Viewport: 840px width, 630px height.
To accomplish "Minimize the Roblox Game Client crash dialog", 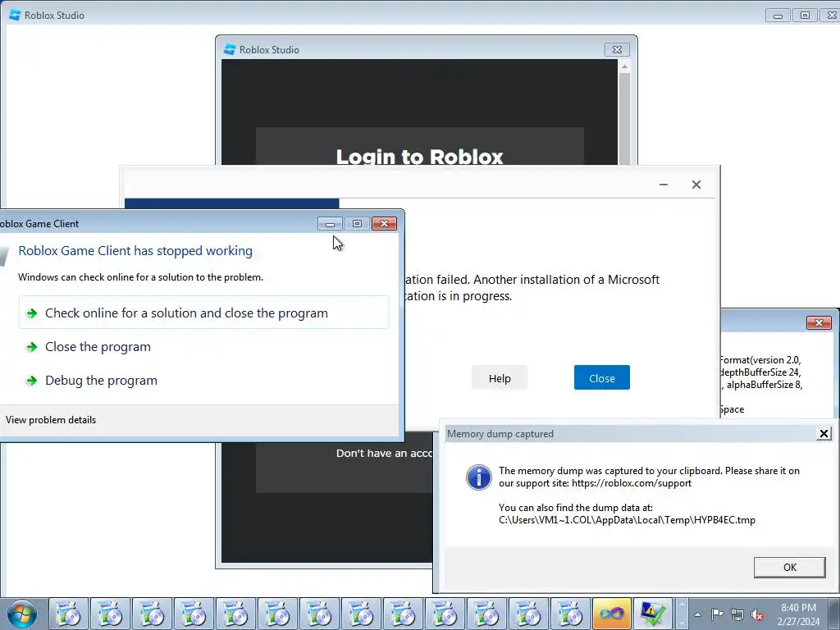I will coord(330,223).
